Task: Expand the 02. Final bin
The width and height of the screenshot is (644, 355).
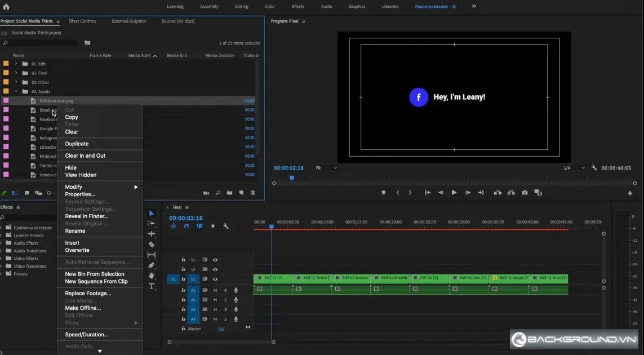Action: pyautogui.click(x=16, y=73)
